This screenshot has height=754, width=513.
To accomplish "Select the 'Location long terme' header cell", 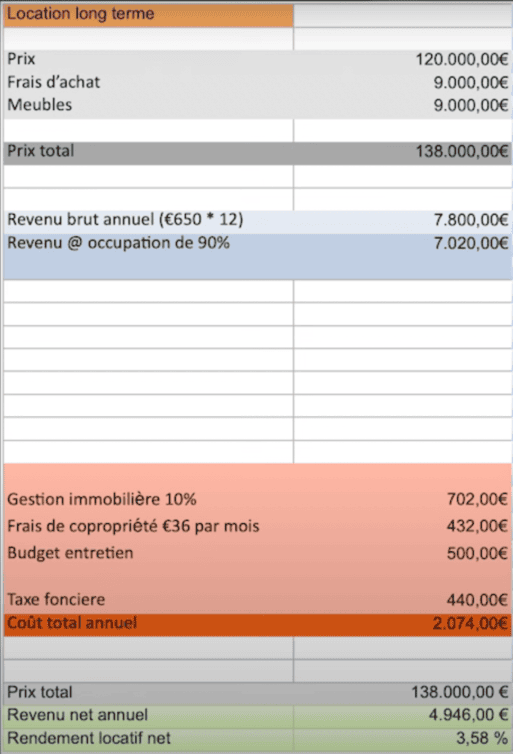I will pyautogui.click(x=148, y=14).
